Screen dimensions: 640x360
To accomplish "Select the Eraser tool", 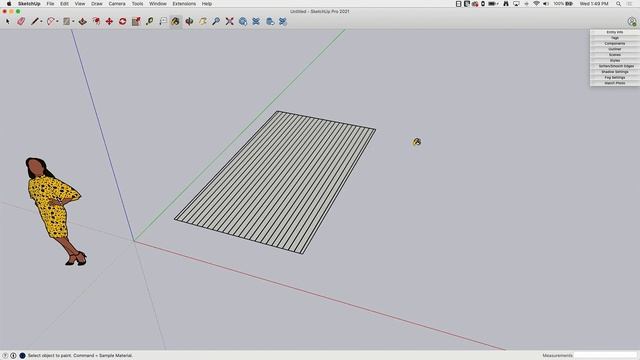I will [21, 21].
